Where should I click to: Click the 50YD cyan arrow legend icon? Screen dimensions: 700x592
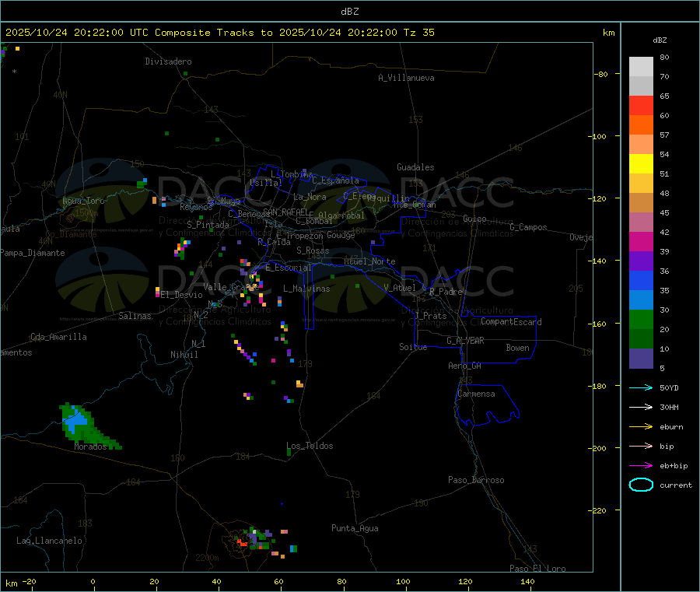pos(641,387)
